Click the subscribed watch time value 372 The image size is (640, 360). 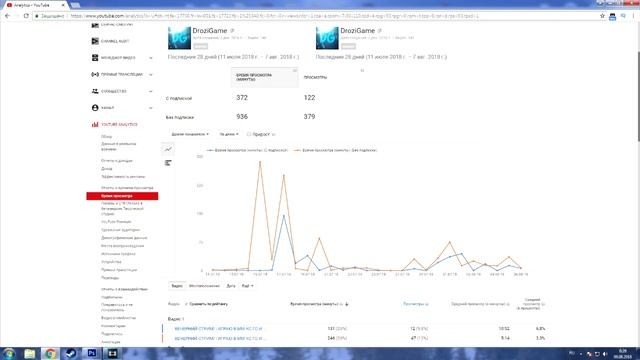pos(242,98)
